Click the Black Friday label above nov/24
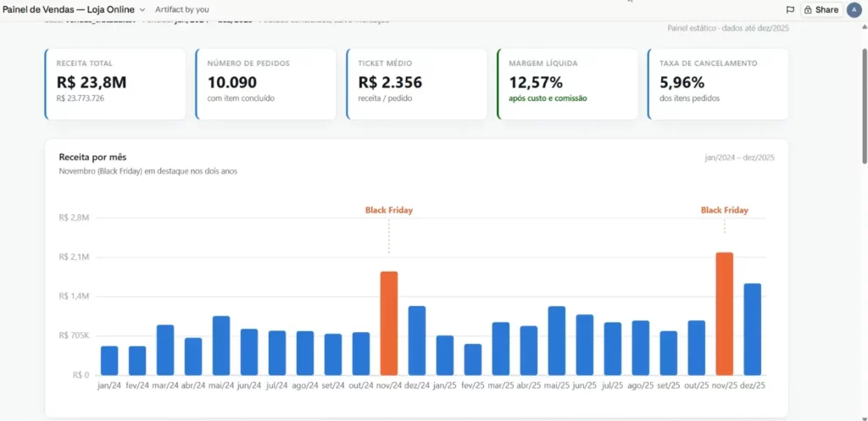 pyautogui.click(x=388, y=210)
